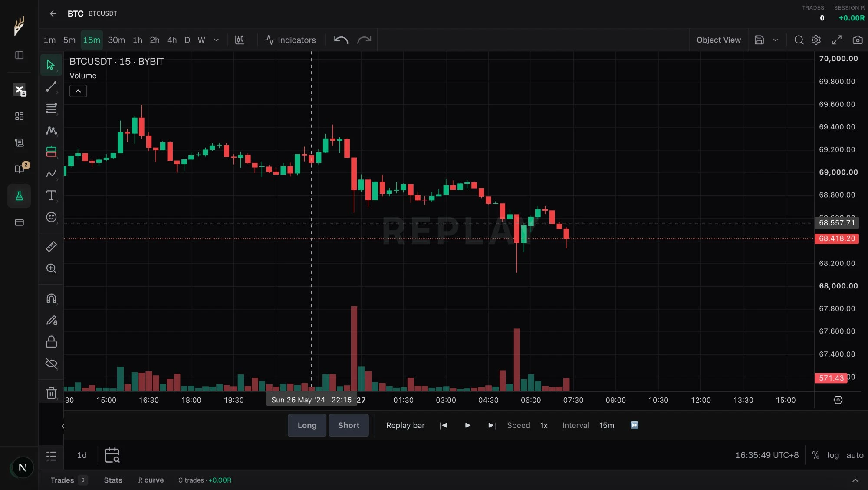Open go-to-date calendar icon
868x490 pixels.
tap(112, 455)
